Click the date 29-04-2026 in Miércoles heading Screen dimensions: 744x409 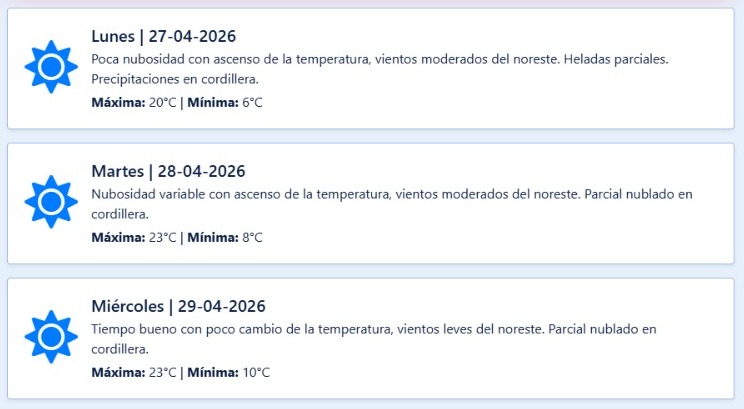point(222,306)
